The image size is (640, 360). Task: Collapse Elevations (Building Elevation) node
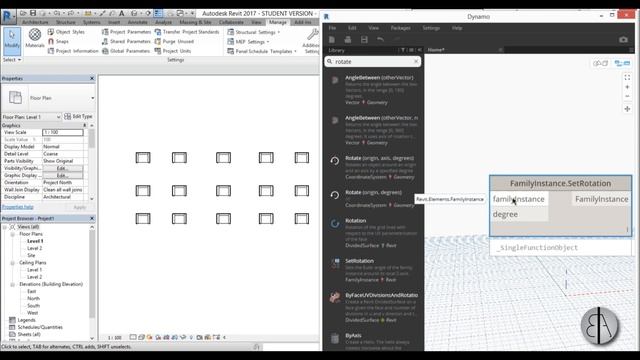pos(13,284)
